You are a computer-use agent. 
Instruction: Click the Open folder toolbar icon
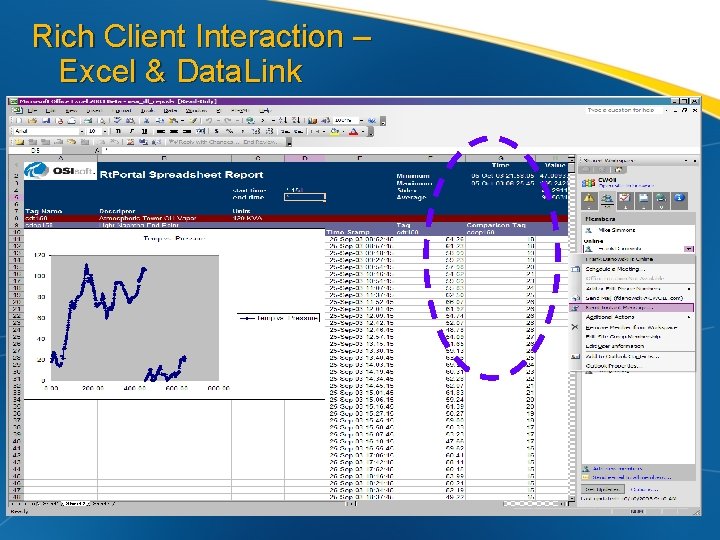point(32,121)
